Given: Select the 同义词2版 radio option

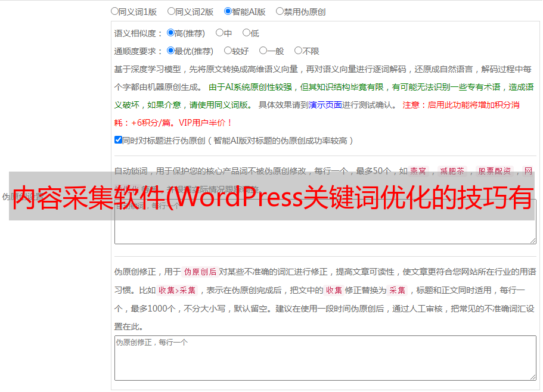Looking at the screenshot, I should click(x=171, y=11).
